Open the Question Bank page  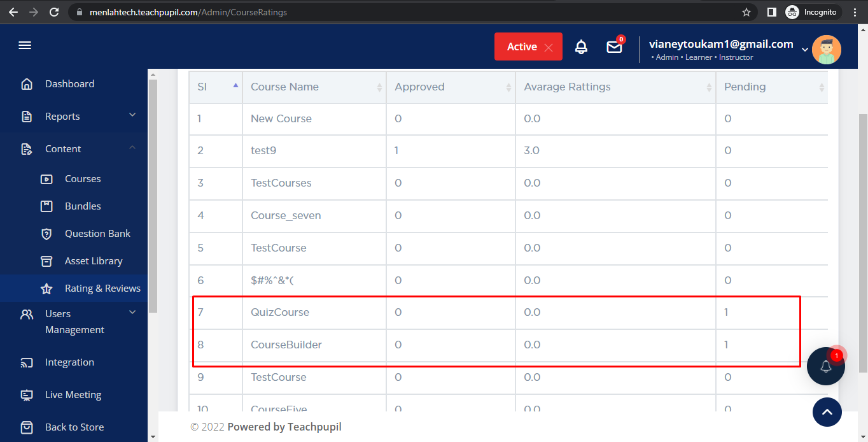[97, 234]
